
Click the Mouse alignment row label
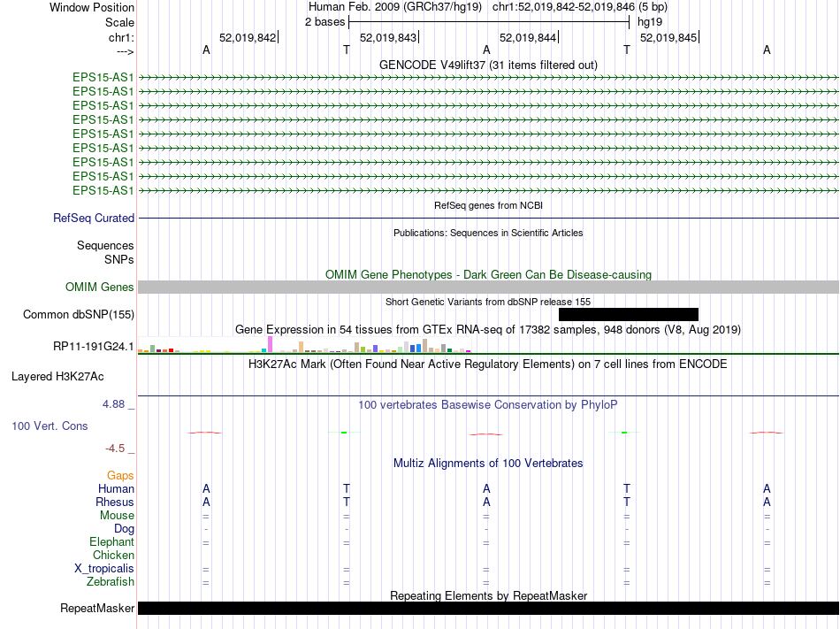[x=117, y=516]
